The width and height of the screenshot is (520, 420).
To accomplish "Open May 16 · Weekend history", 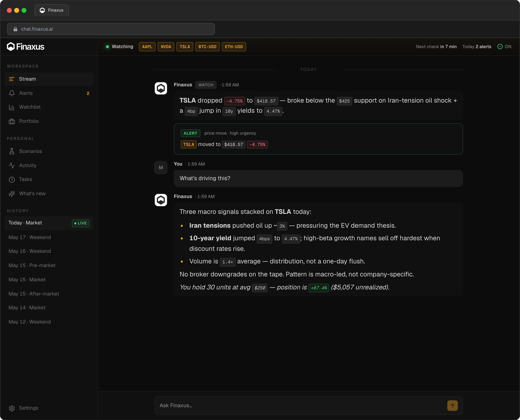I will point(49,251).
